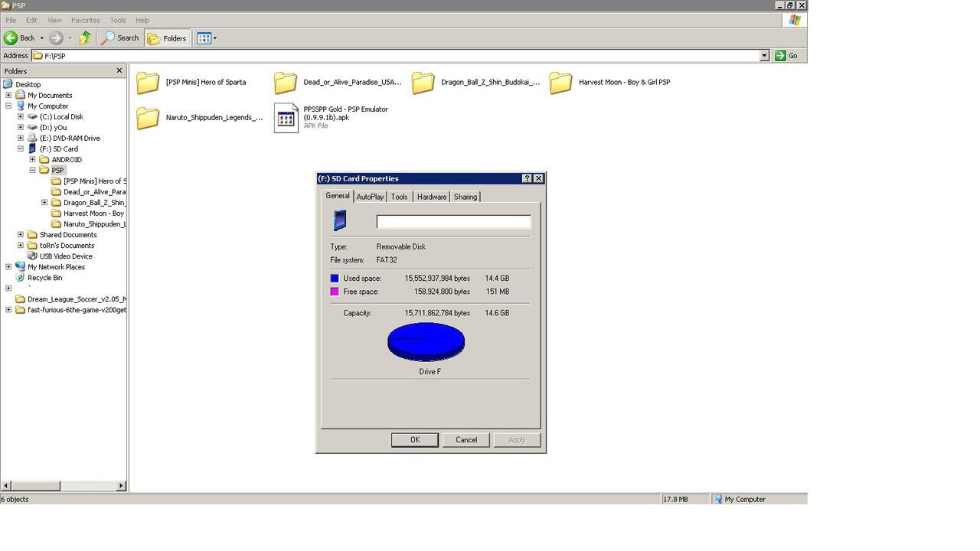
Task: Click the (E:) DVD-RAM Drive icon
Action: click(x=32, y=139)
